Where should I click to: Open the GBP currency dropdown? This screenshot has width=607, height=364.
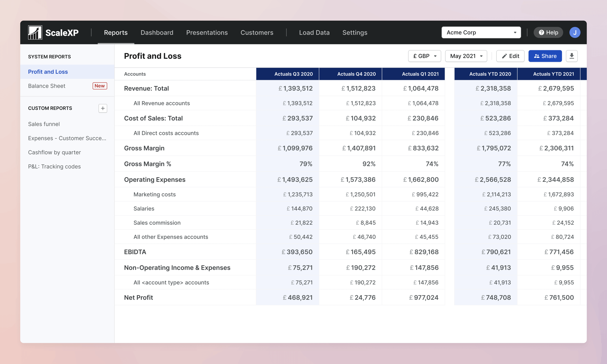424,56
